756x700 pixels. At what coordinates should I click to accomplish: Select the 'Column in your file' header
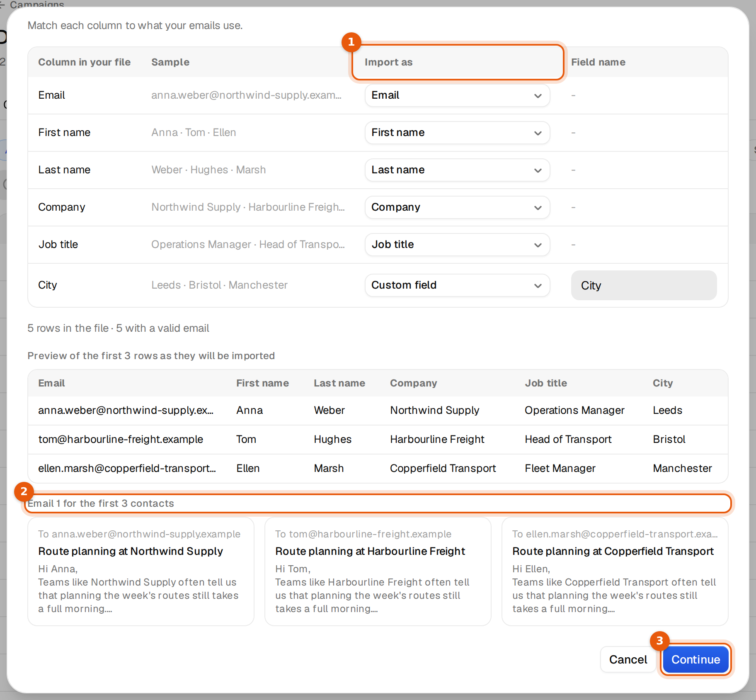coord(85,62)
